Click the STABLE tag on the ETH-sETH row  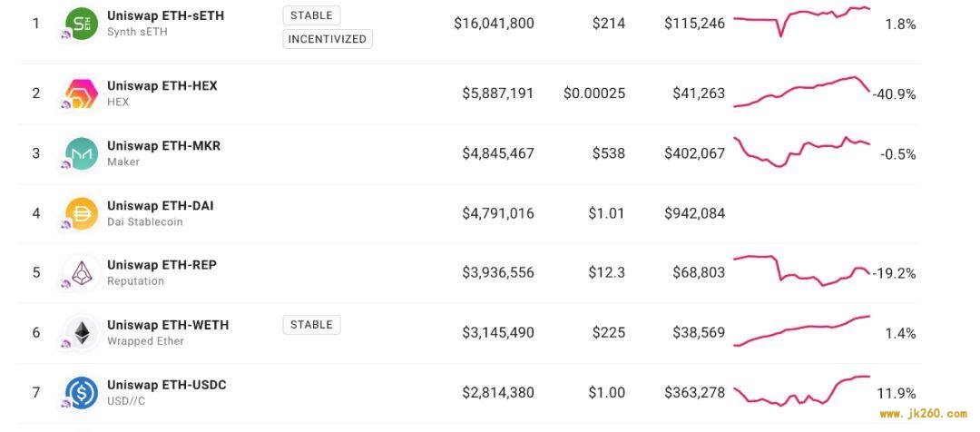pyautogui.click(x=311, y=15)
